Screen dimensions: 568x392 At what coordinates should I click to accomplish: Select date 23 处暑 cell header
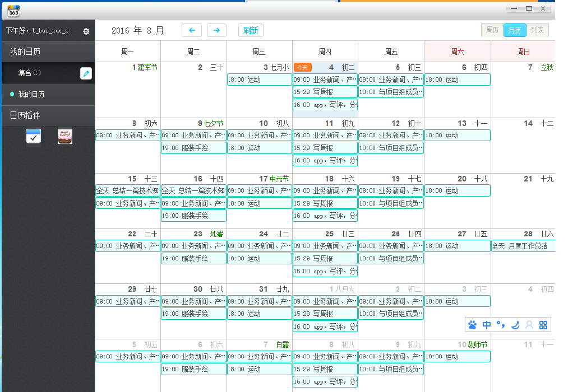[x=208, y=234]
